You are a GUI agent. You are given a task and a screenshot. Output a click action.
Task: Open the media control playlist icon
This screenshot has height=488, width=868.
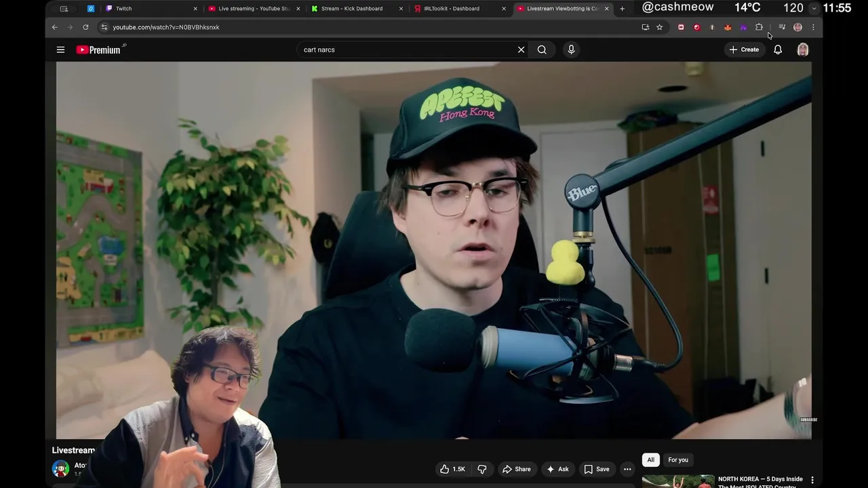[x=782, y=27]
